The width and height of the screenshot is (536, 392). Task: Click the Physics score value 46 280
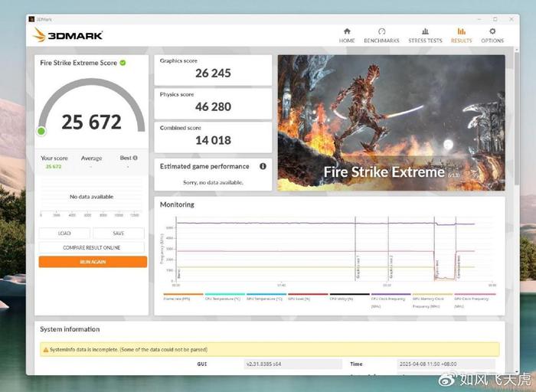[x=213, y=106]
